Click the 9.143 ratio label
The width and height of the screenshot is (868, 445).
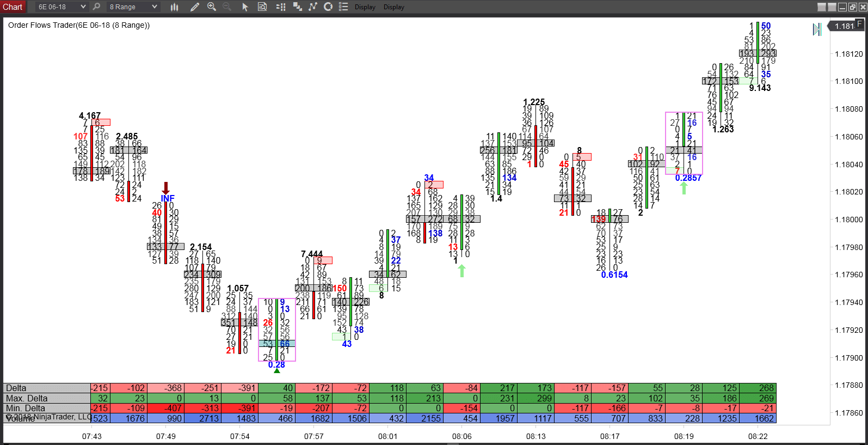760,88
